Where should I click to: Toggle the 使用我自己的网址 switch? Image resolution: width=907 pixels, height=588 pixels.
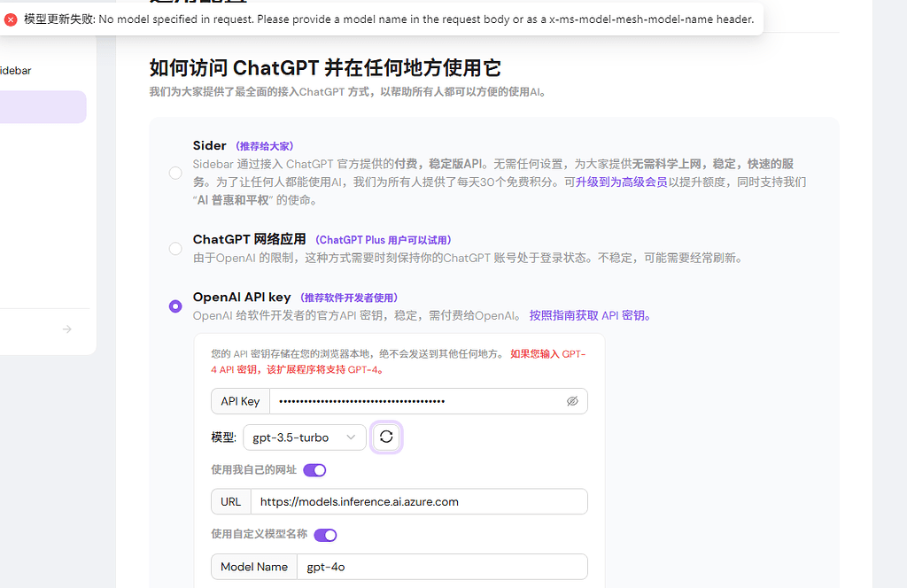coord(314,470)
